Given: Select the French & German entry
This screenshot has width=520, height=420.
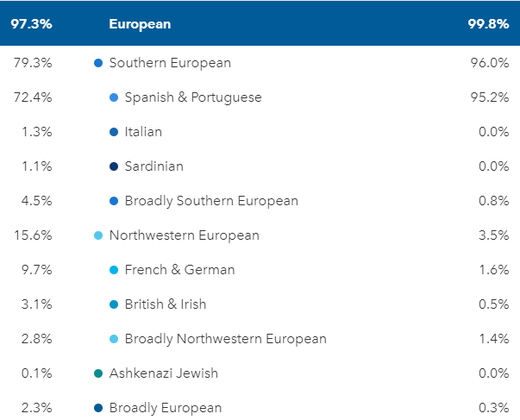Looking at the screenshot, I should [x=179, y=270].
